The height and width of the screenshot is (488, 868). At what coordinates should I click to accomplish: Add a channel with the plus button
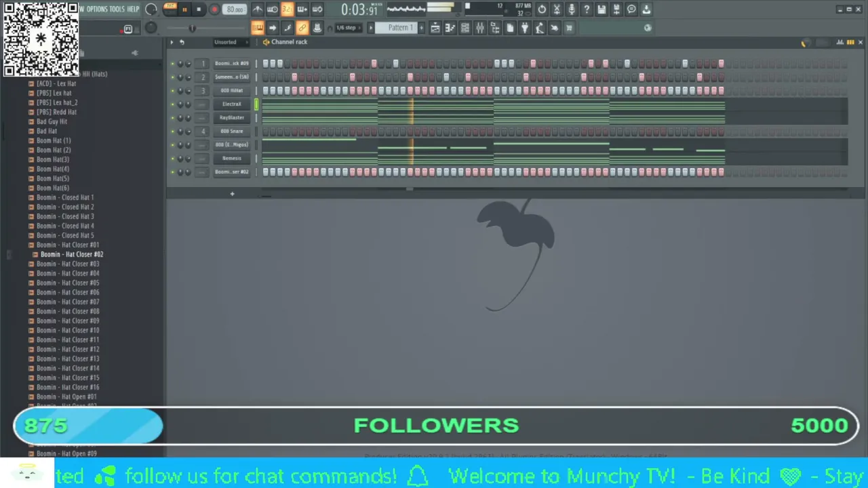[x=232, y=195]
